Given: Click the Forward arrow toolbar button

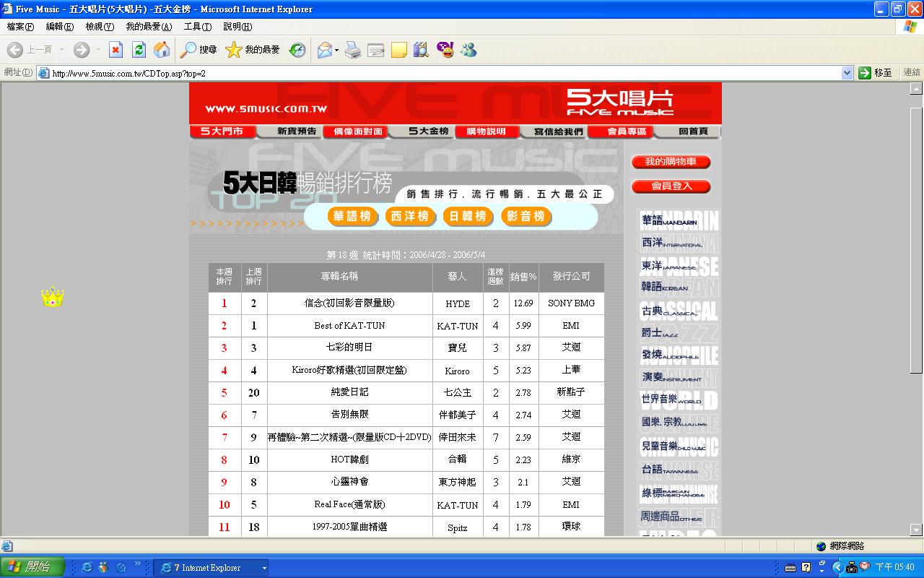Looking at the screenshot, I should point(82,50).
